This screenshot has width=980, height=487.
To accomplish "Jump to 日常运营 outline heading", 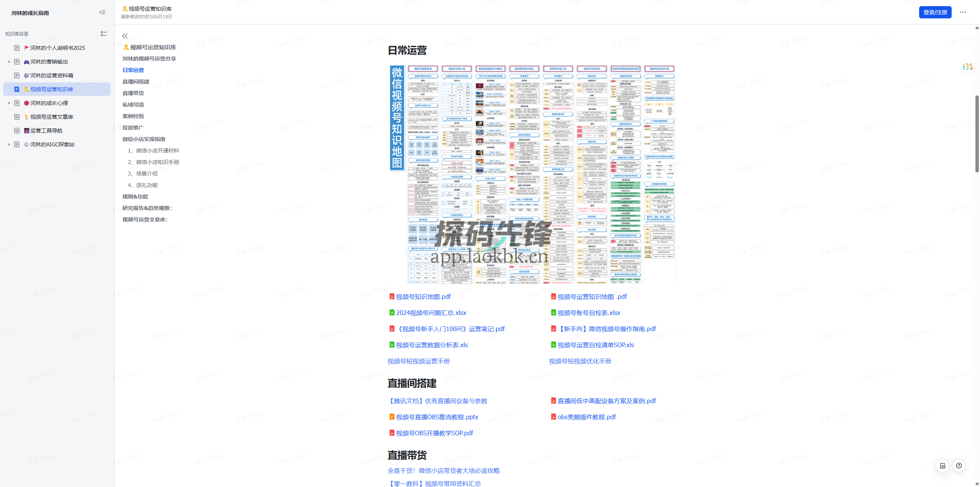I will click(133, 70).
